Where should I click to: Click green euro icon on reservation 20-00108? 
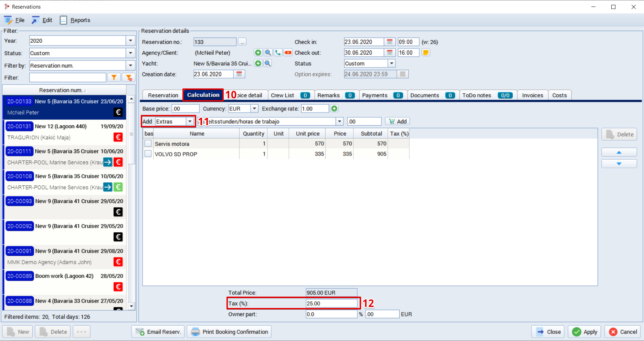(x=118, y=187)
